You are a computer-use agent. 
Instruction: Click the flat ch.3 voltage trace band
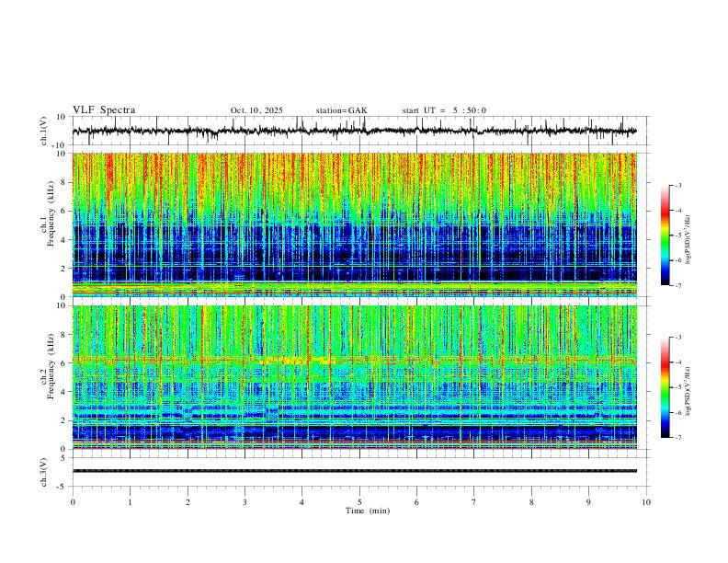click(x=355, y=471)
